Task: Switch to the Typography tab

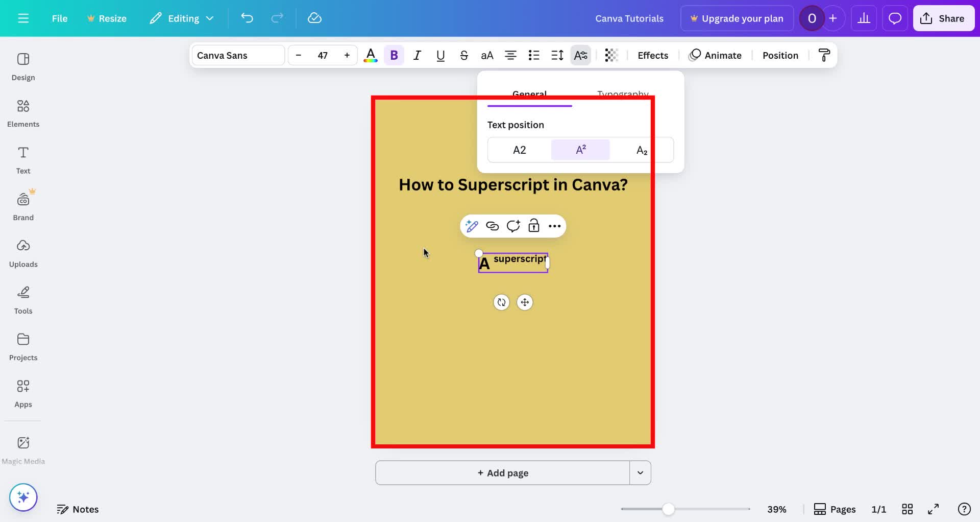Action: 623,94
